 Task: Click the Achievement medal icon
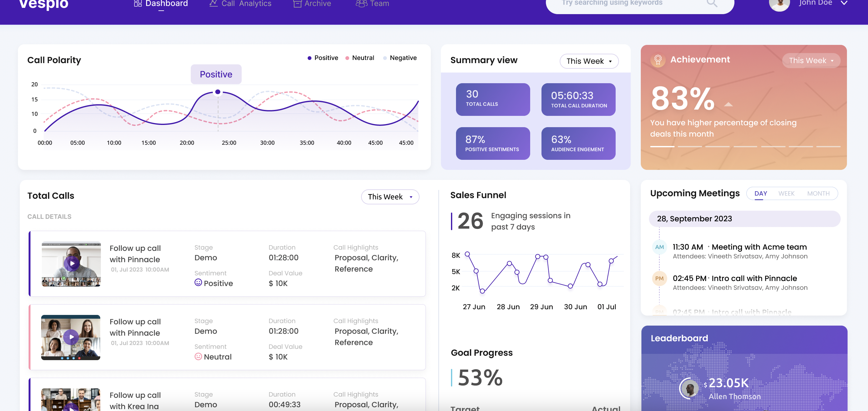[x=658, y=60]
